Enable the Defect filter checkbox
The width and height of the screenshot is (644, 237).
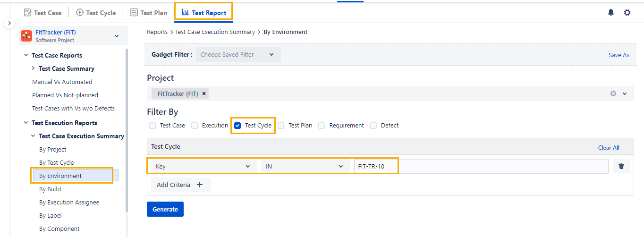click(373, 126)
